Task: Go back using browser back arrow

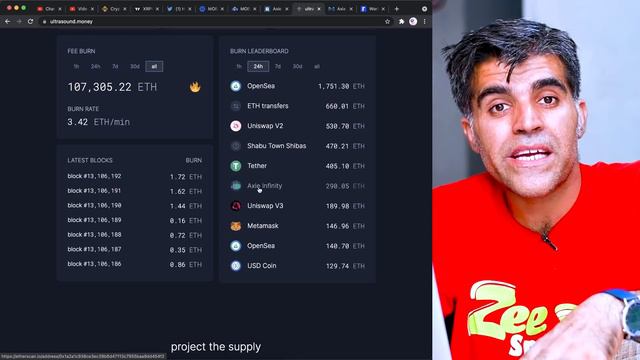Action: (x=7, y=21)
